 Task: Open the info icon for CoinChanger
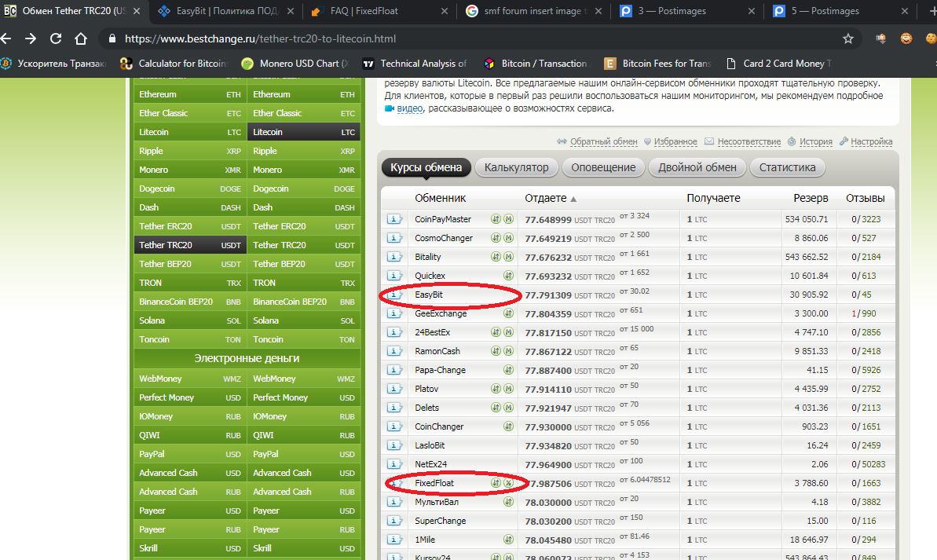[x=393, y=426]
